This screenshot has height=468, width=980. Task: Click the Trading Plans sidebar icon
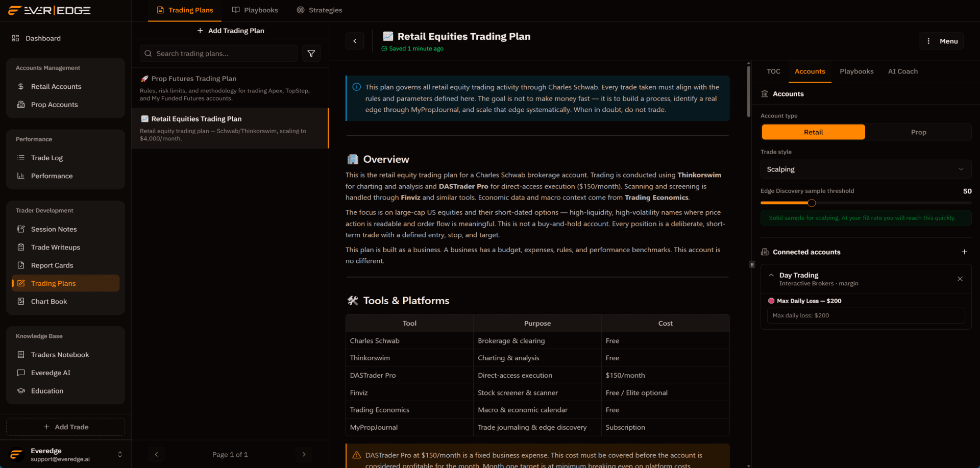tap(21, 283)
